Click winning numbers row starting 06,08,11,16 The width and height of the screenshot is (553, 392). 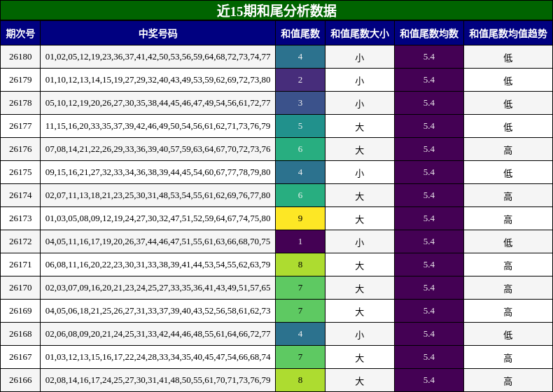coord(158,265)
